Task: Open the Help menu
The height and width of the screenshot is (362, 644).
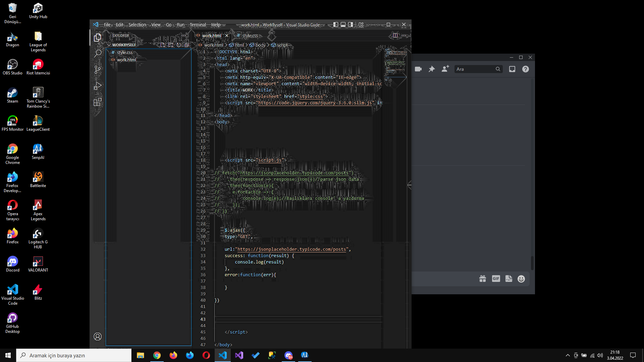Action: click(216, 24)
